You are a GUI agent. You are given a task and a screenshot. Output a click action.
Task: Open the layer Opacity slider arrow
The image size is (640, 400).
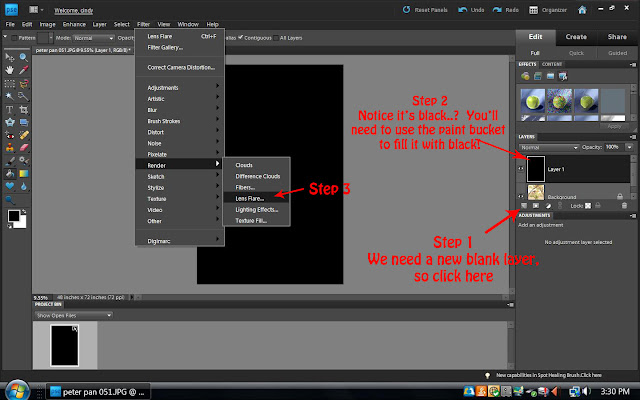pyautogui.click(x=629, y=147)
